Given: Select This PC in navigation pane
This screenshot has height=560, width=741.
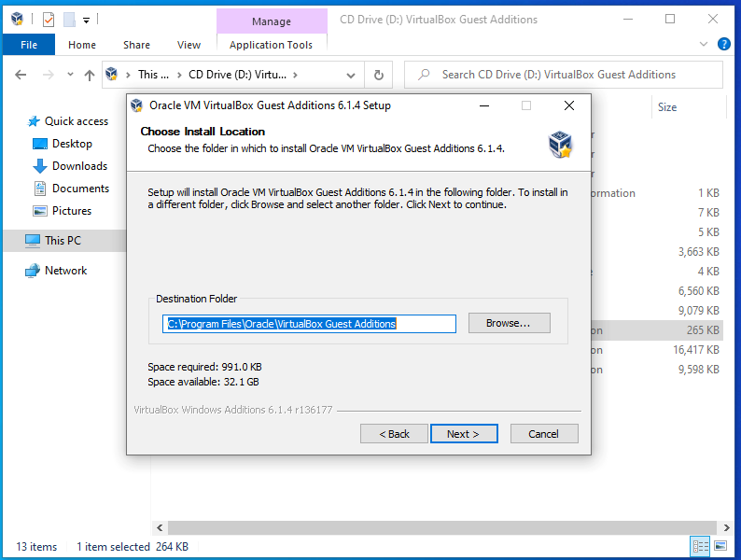Looking at the screenshot, I should coord(63,241).
